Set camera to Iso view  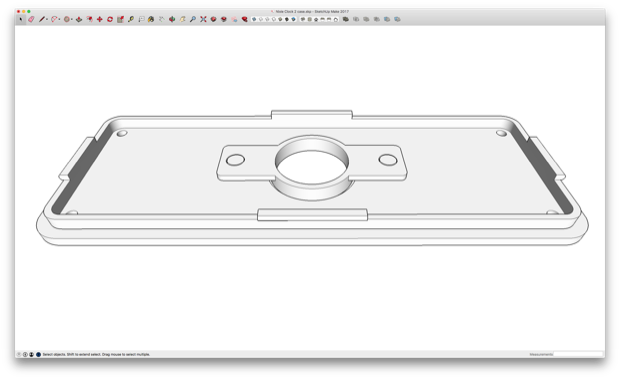303,19
